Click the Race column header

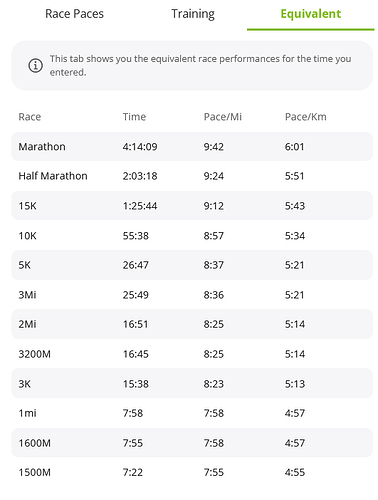[x=30, y=117]
